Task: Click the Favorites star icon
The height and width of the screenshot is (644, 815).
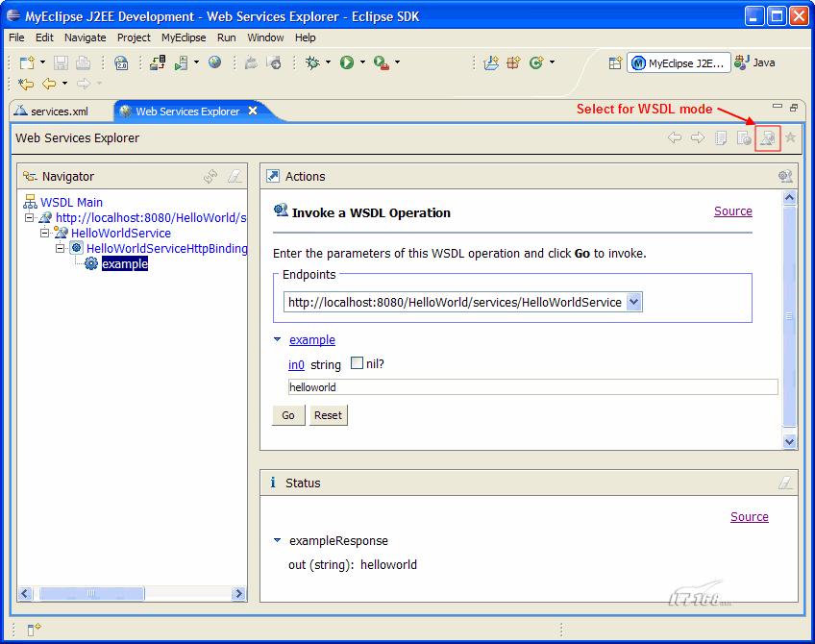Action: click(790, 137)
